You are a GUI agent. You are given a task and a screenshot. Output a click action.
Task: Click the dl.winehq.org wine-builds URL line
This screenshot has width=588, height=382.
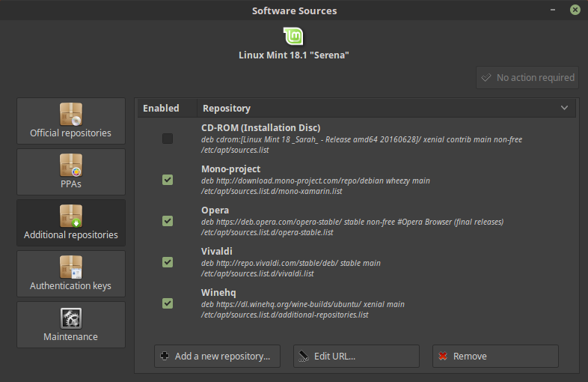pos(303,304)
